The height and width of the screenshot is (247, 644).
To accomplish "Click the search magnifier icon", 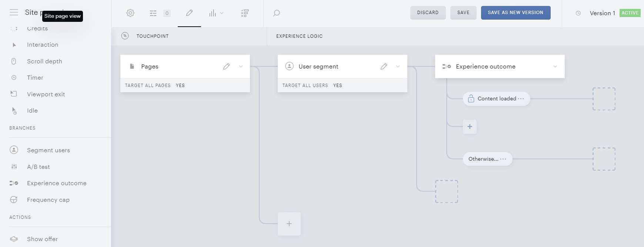I will click(x=276, y=13).
